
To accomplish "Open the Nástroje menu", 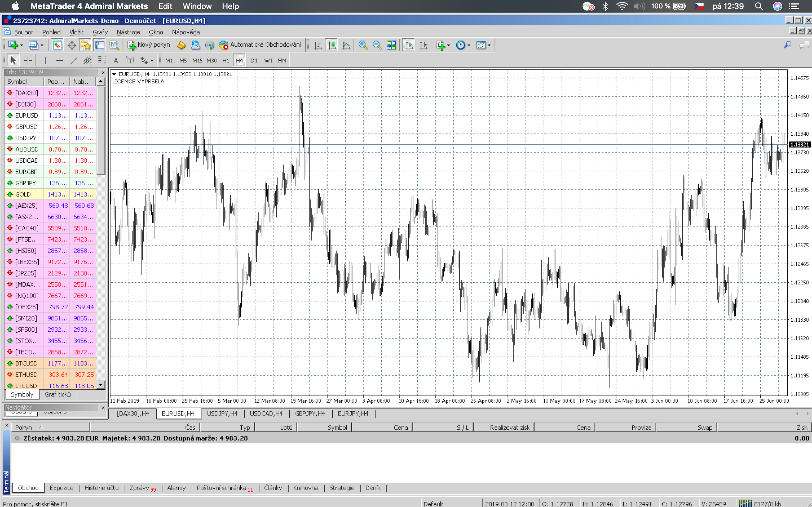I will (x=128, y=32).
